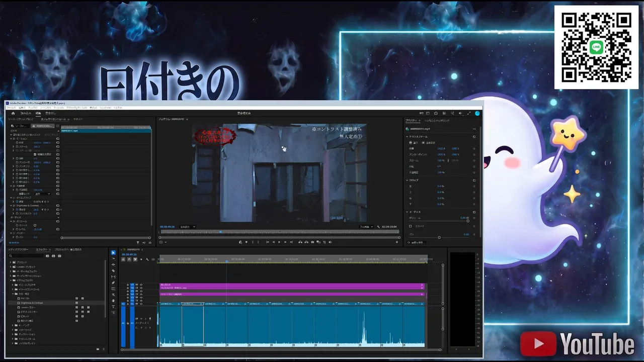
Task: Click the Effects panel search field
Action: tap(26, 256)
